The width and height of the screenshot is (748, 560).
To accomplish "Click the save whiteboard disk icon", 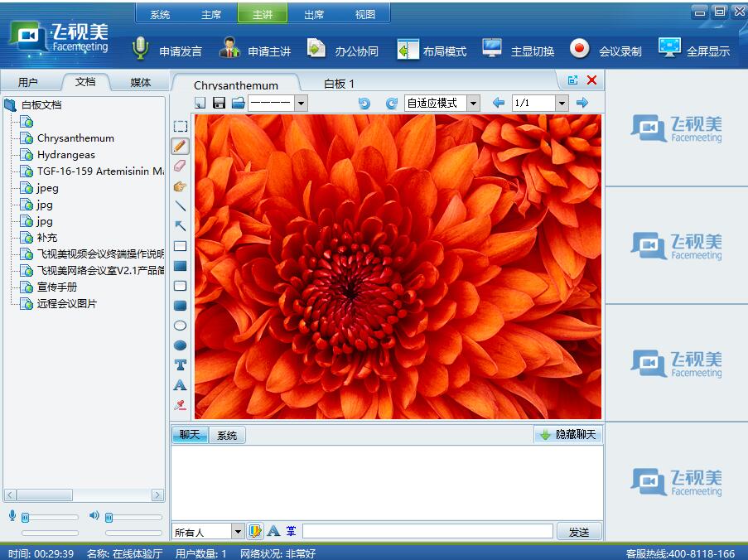I will tap(219, 104).
